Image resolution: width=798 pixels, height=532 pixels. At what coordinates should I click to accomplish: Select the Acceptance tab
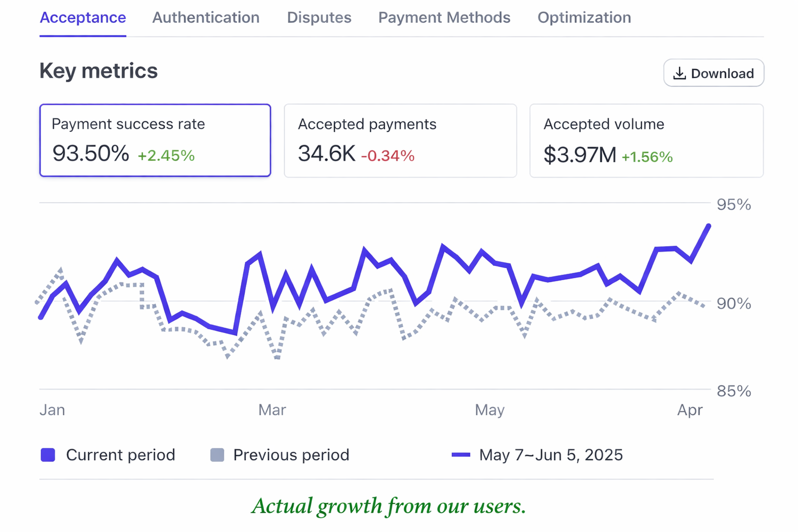[x=83, y=18]
